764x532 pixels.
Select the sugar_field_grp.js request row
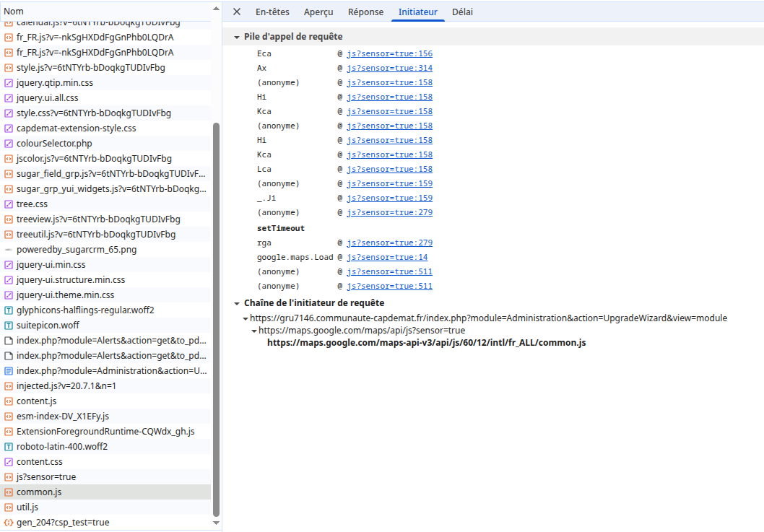click(105, 174)
